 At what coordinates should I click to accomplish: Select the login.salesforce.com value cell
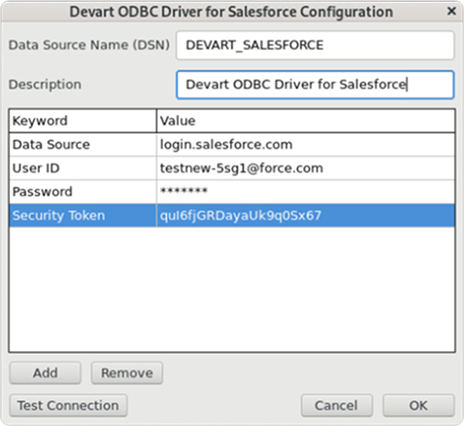point(306,145)
